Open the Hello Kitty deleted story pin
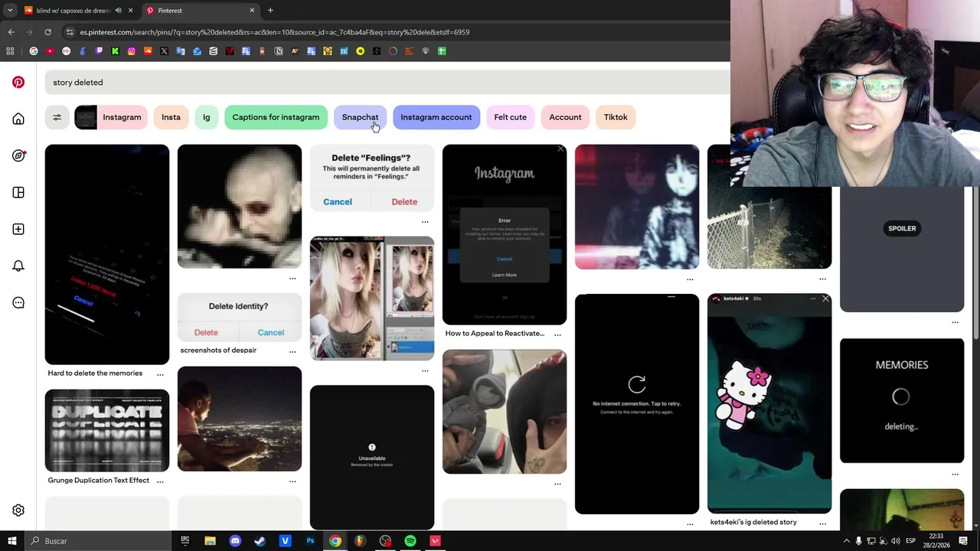Viewport: 980px width, 551px height. (769, 403)
